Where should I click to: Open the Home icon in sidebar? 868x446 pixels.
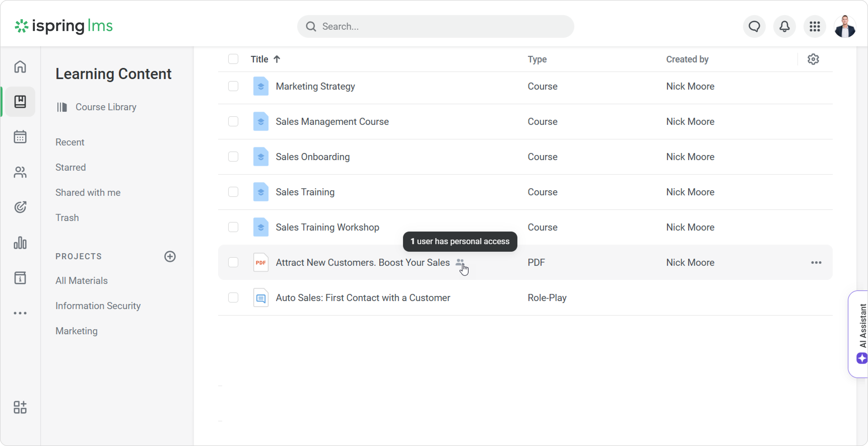coord(20,67)
